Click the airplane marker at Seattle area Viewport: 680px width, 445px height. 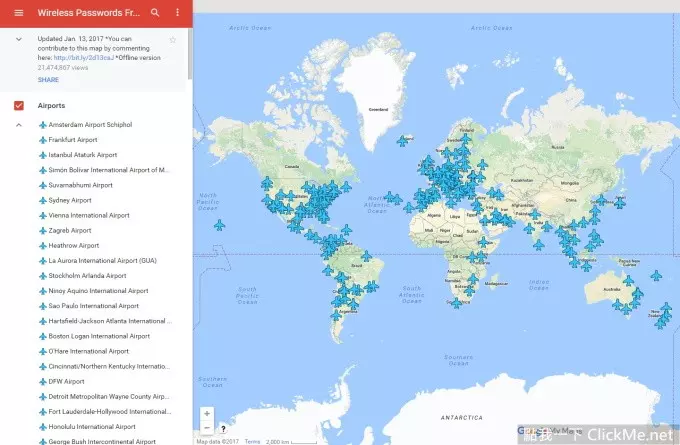click(x=267, y=183)
